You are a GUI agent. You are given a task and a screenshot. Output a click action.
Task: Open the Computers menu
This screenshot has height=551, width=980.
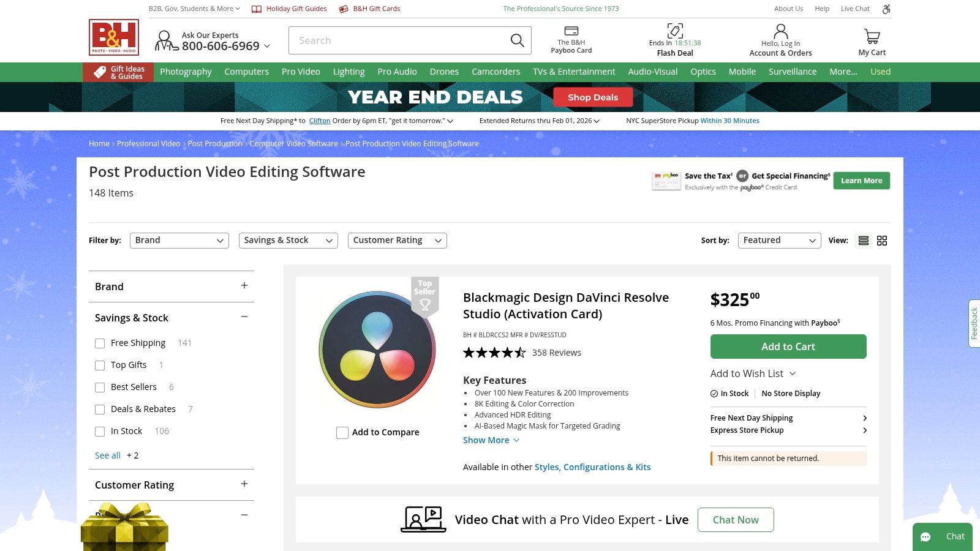pyautogui.click(x=246, y=72)
